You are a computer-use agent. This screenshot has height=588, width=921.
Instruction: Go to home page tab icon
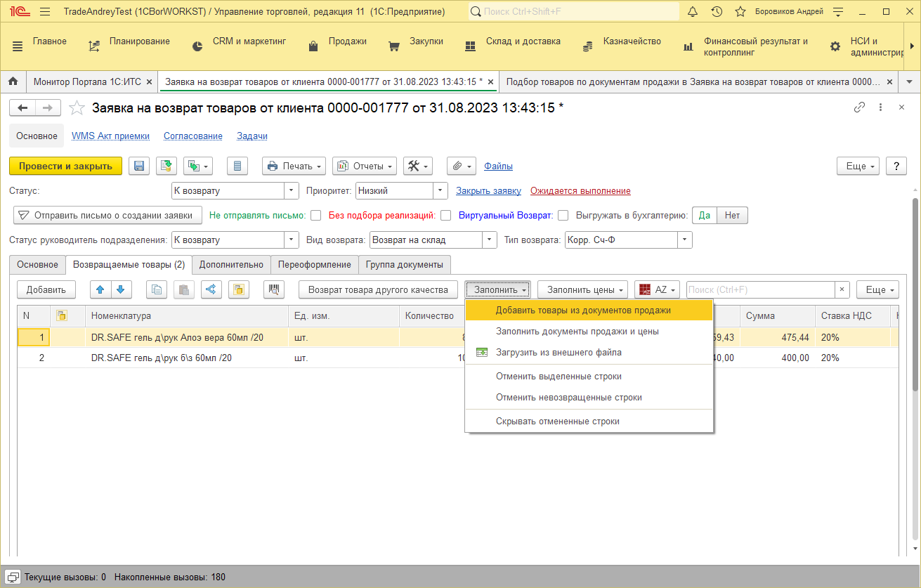coord(13,81)
